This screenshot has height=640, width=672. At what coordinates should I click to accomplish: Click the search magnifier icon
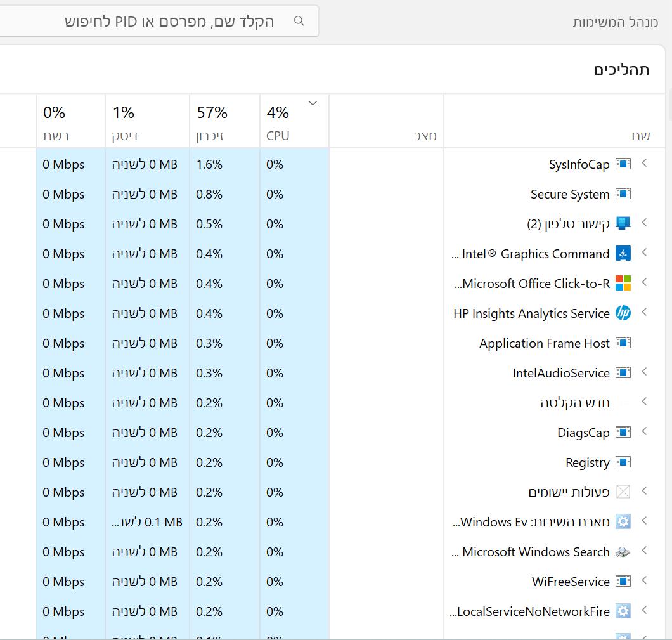(x=300, y=22)
